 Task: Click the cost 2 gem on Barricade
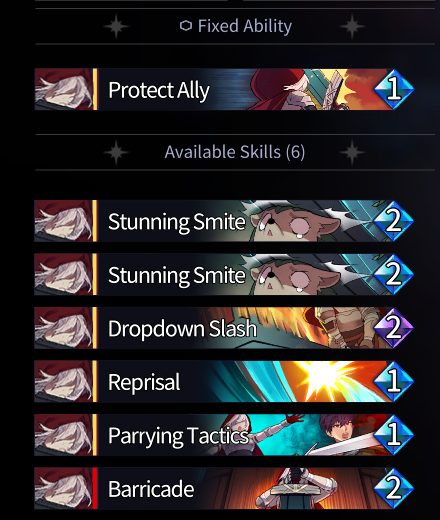(394, 488)
